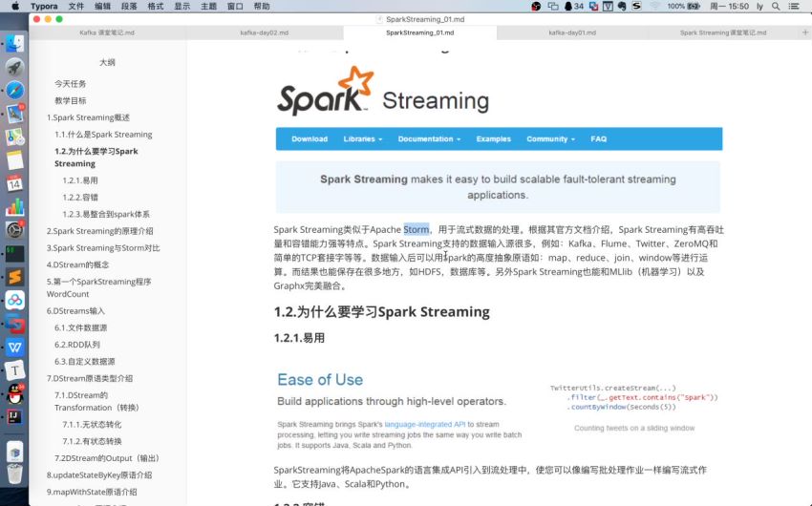The image size is (812, 506).
Task: Go to 1.1.什么是Spark Streaming outline entry
Action: pyautogui.click(x=103, y=135)
